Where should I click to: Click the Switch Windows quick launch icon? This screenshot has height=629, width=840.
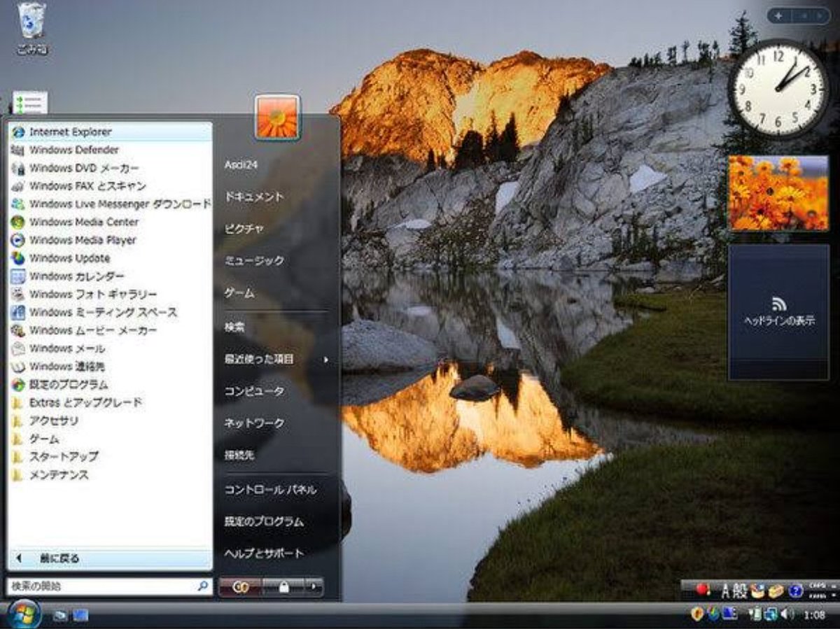[80, 616]
